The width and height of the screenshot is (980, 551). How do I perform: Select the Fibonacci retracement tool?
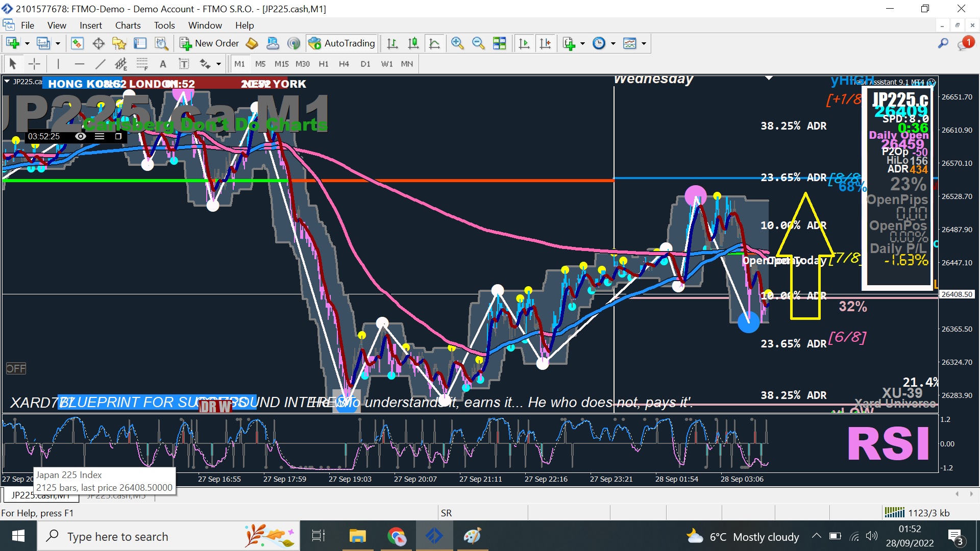[142, 64]
